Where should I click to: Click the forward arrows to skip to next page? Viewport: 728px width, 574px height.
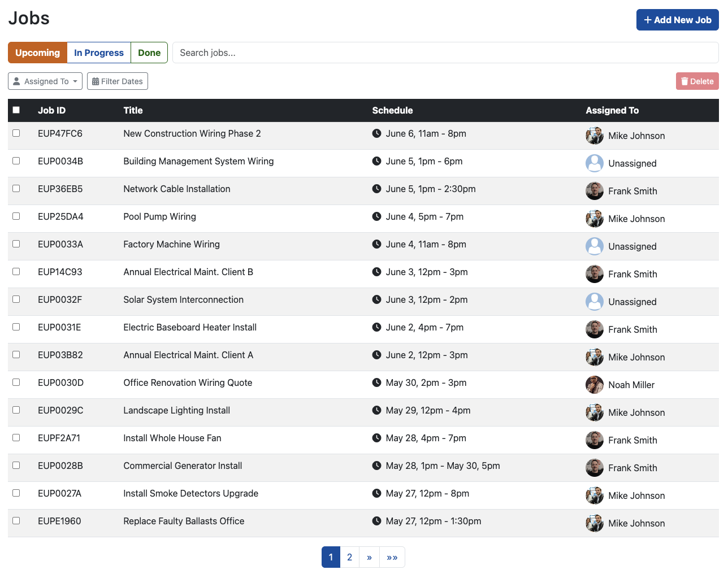[369, 557]
